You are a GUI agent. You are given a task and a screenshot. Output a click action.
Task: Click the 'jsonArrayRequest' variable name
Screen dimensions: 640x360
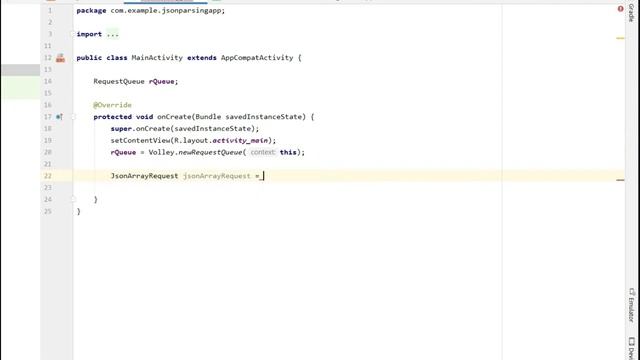pyautogui.click(x=217, y=176)
